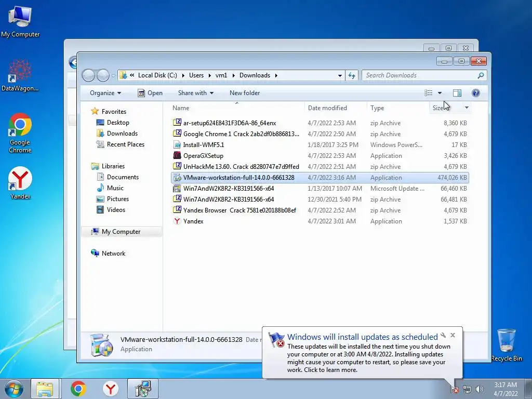Click vm1 in the address path
This screenshot has width=532, height=399.
(221, 75)
